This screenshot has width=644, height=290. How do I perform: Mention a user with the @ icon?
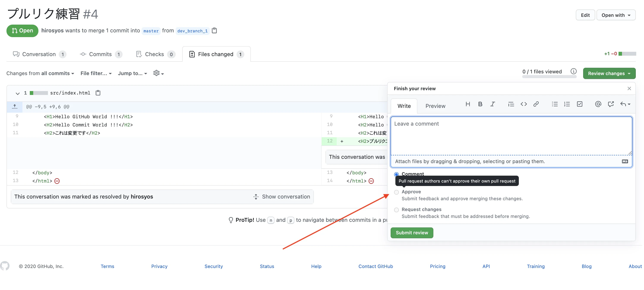tap(598, 104)
